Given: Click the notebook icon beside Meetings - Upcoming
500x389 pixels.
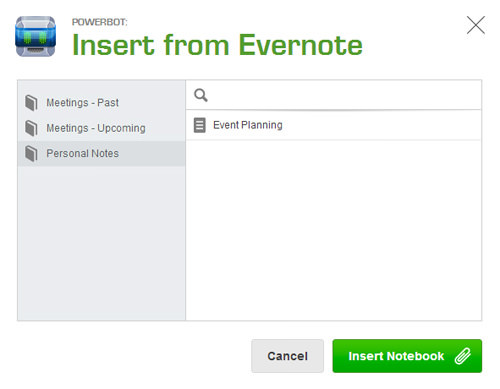Looking at the screenshot, I should (31, 128).
